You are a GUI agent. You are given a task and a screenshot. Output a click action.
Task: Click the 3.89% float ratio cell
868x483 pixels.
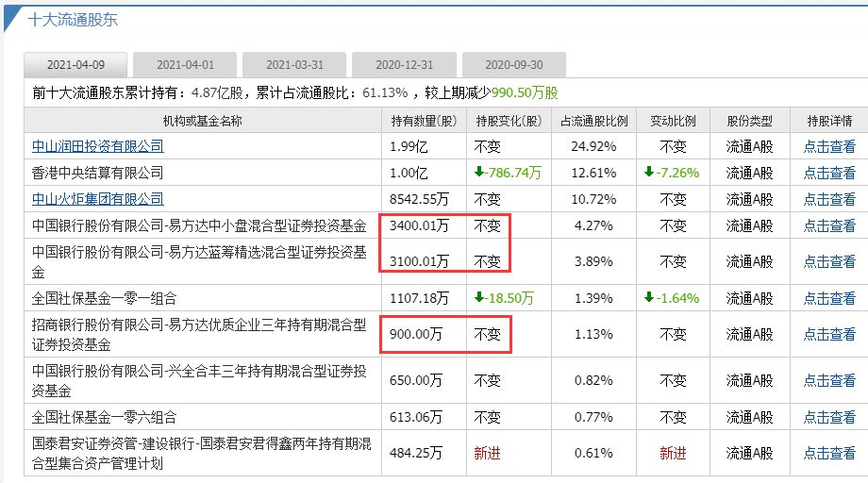click(x=594, y=261)
